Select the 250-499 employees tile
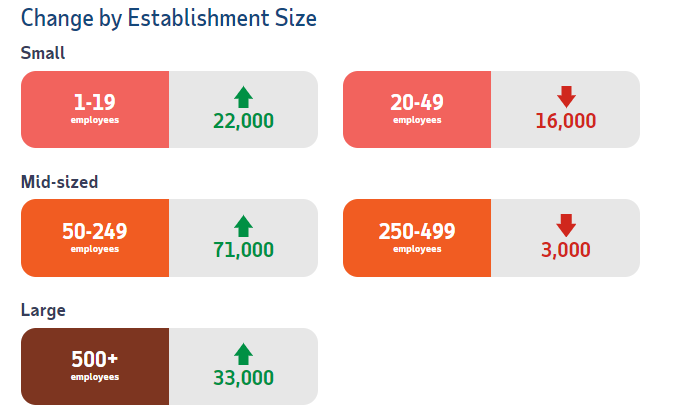683x415 pixels. point(417,238)
